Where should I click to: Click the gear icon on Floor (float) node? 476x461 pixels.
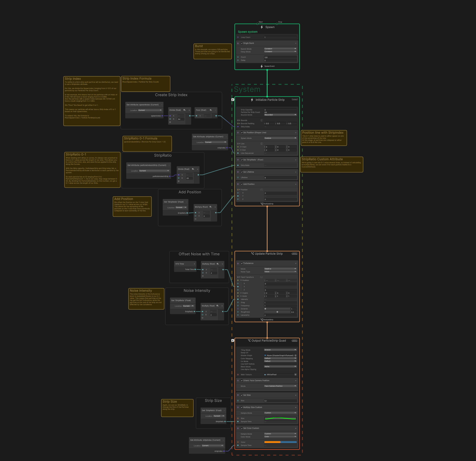(x=211, y=110)
